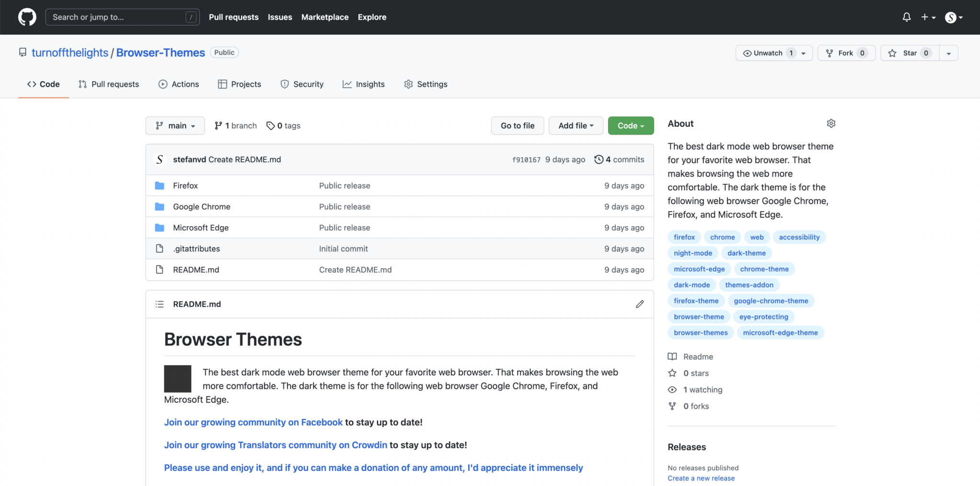Click the commit history clock icon
This screenshot has width=980, height=486.
pos(599,159)
